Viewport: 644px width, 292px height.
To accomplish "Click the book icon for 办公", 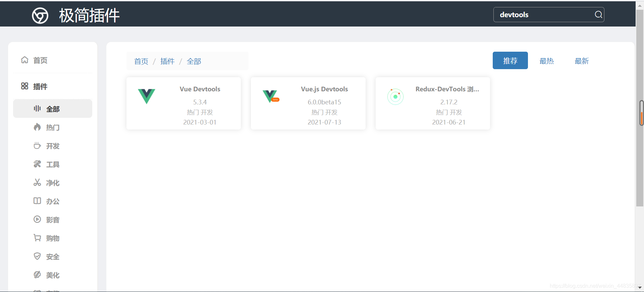I will [x=37, y=201].
